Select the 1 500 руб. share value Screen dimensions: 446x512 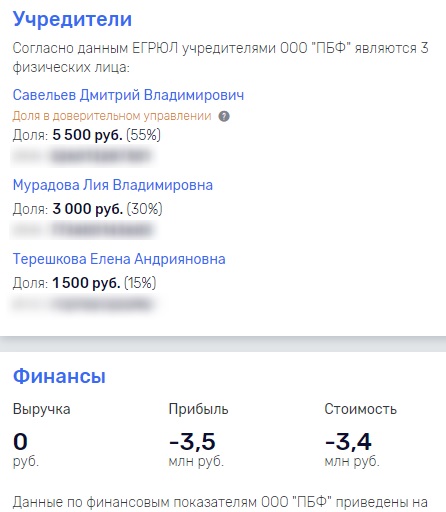coord(86,283)
